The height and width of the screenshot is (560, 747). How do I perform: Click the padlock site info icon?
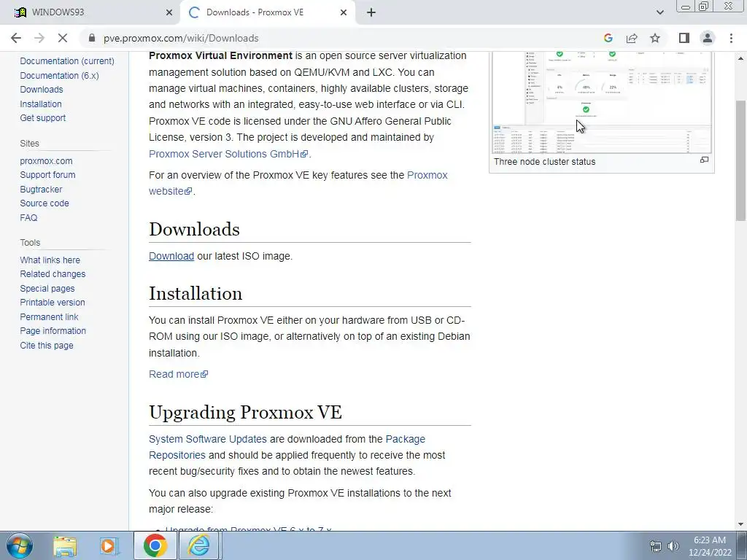tap(92, 38)
